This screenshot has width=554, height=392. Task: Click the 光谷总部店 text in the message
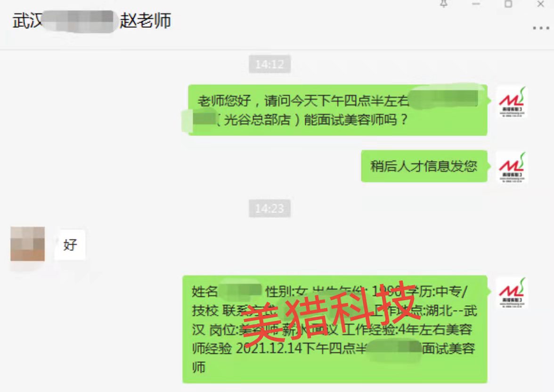tap(257, 120)
